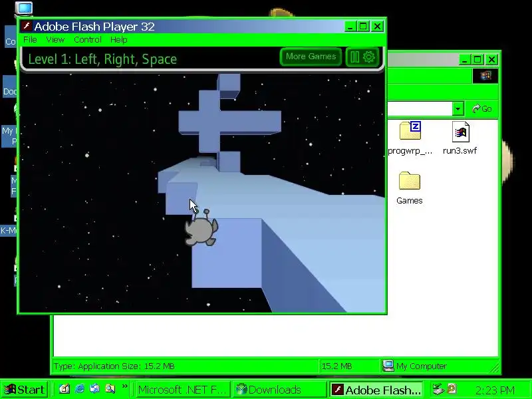Click status bar text 'Type: Application Size: 15.2 MB'

(x=114, y=366)
